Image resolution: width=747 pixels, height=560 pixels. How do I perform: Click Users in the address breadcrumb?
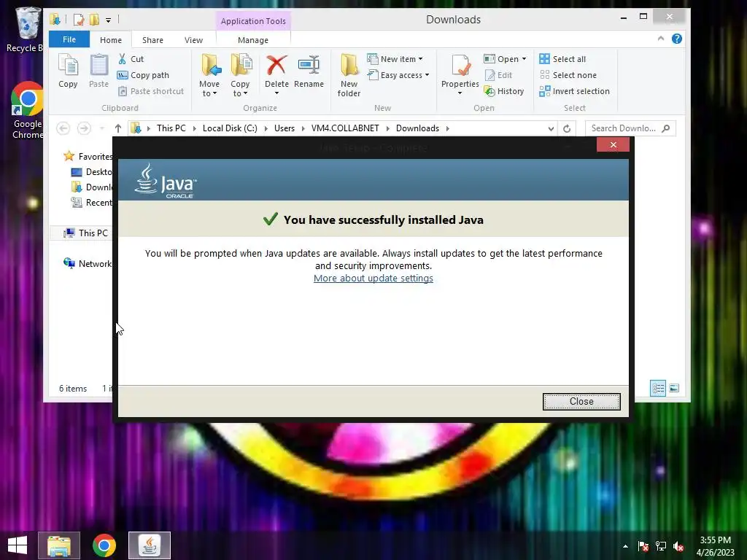point(285,128)
